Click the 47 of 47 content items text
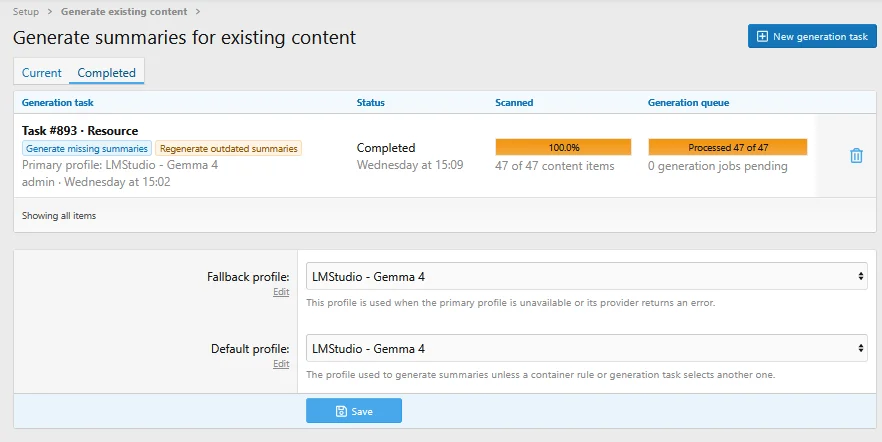The width and height of the screenshot is (882, 442). (x=555, y=166)
